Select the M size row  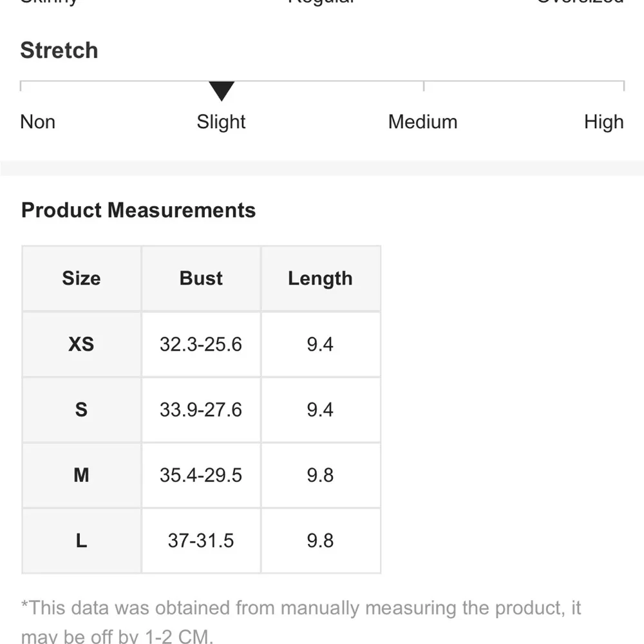coord(81,475)
